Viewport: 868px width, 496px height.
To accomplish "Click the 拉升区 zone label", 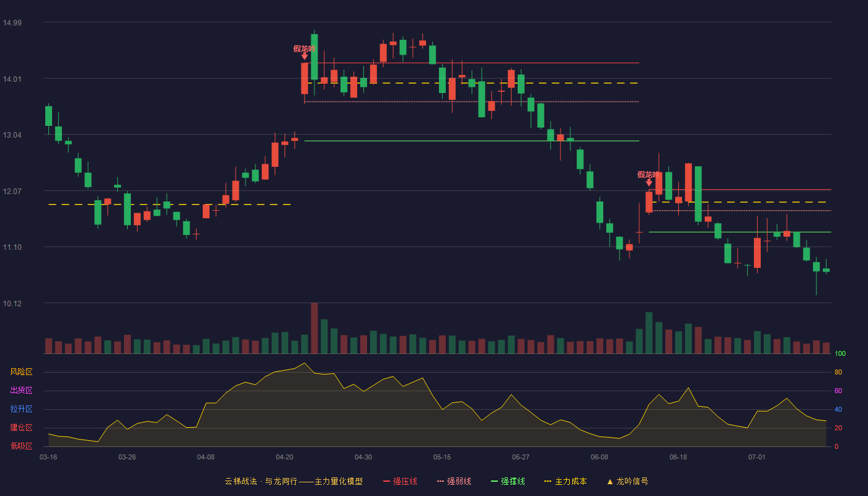I will point(21,409).
